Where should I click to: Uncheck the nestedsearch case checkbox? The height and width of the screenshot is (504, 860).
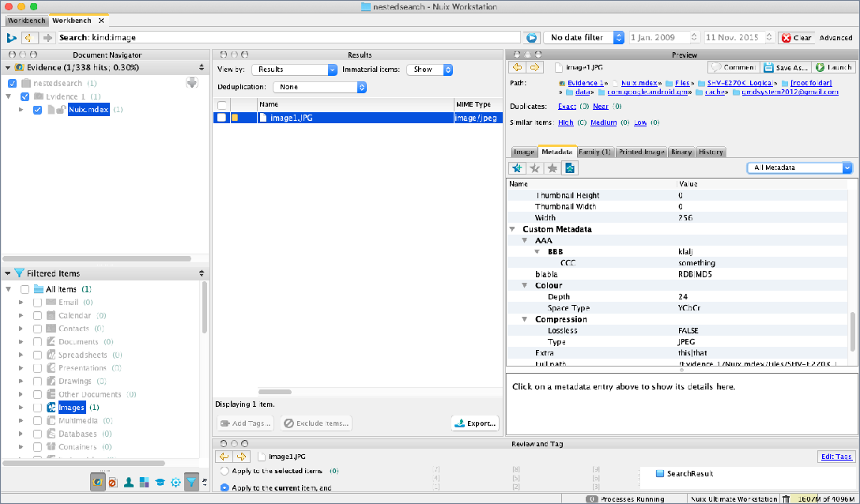point(12,84)
